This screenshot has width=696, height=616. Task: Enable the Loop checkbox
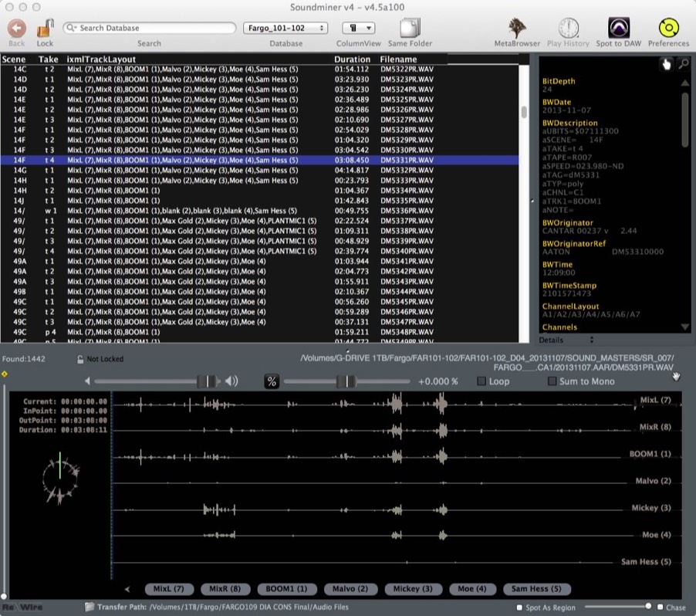point(481,381)
